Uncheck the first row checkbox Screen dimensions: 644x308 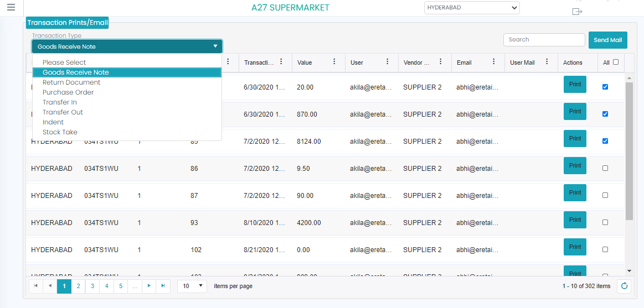tap(605, 87)
